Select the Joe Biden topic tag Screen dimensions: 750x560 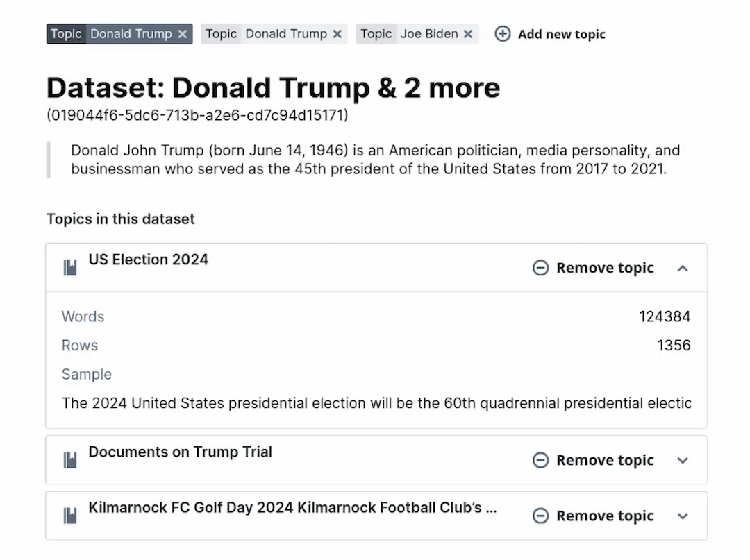(428, 34)
